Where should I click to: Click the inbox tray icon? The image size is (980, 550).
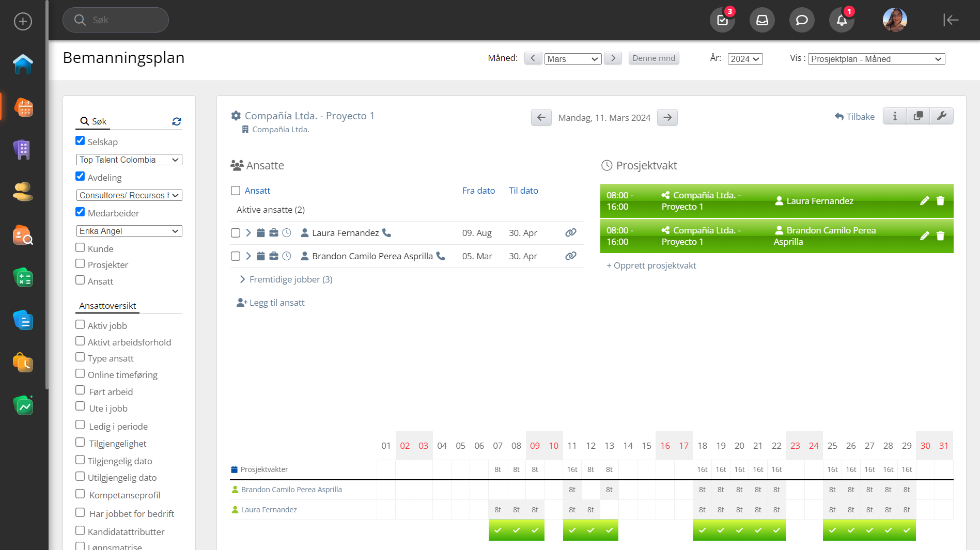[762, 20]
